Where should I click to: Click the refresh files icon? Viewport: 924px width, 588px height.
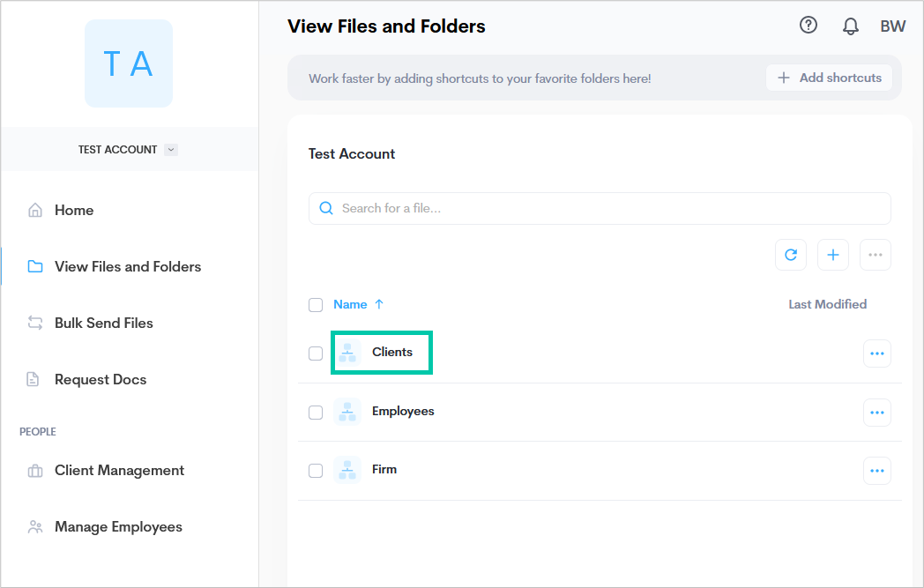(791, 255)
